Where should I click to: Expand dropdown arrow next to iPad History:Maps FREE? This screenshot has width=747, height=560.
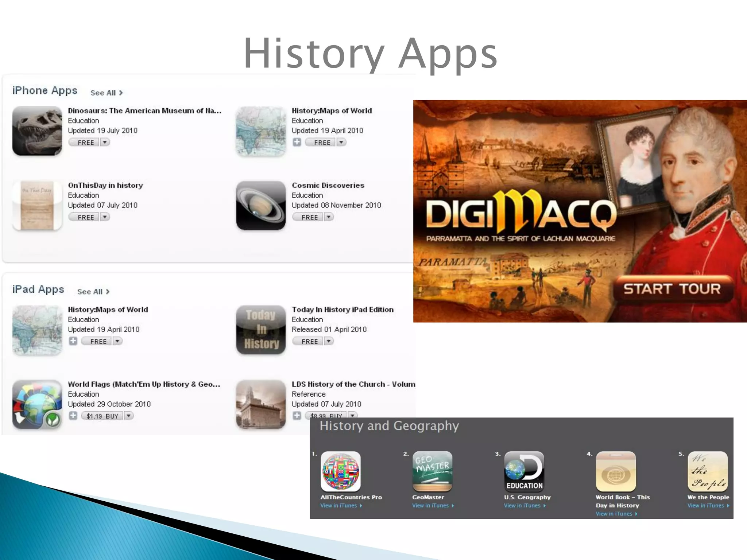point(117,341)
